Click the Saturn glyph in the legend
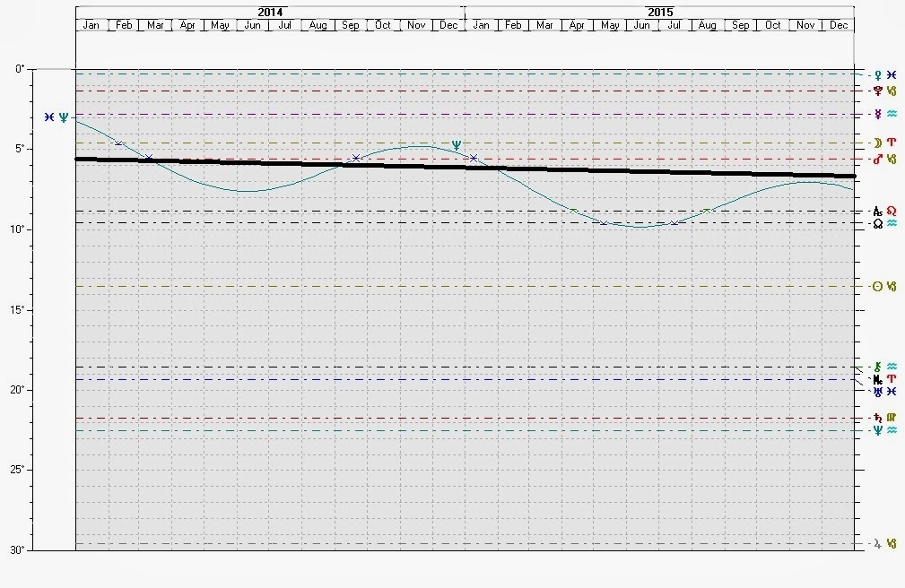This screenshot has height=588, width=905. [878, 418]
